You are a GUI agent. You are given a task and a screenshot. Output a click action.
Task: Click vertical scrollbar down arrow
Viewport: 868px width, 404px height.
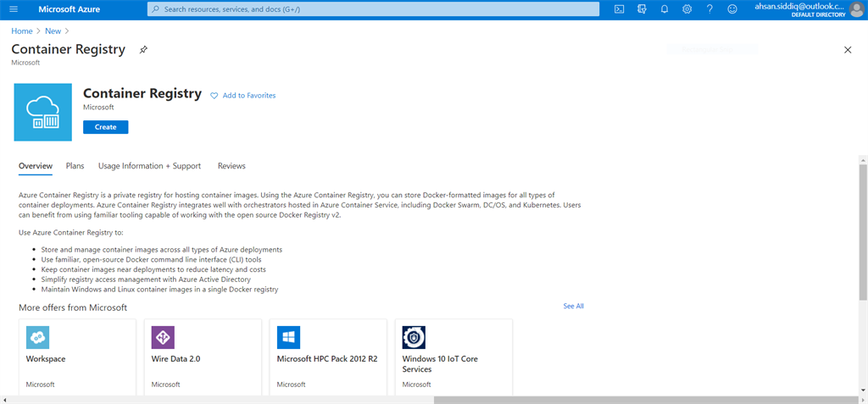864,391
